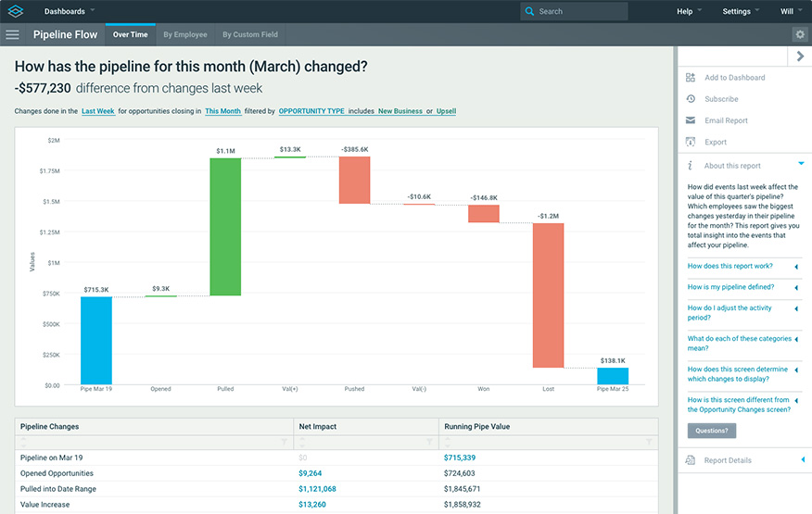
Task: Open the hamburger navigation menu
Action: (12, 35)
